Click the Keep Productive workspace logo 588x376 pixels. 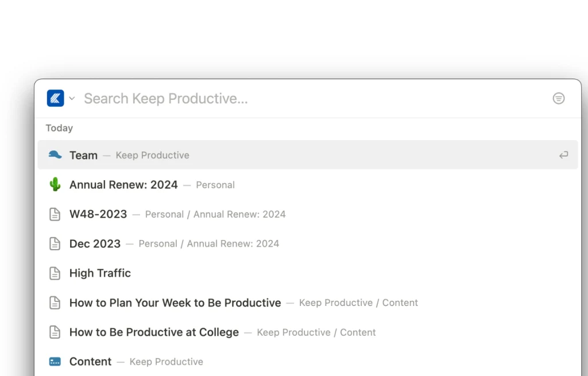click(x=55, y=98)
